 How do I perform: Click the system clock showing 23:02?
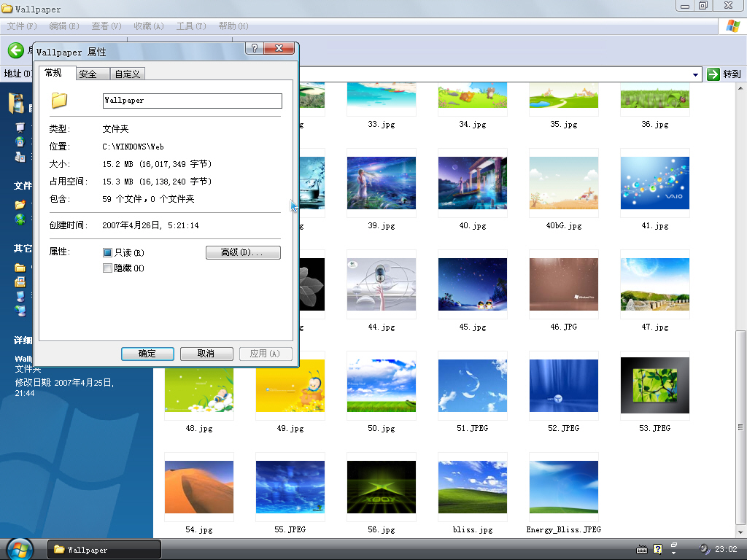coord(726,550)
